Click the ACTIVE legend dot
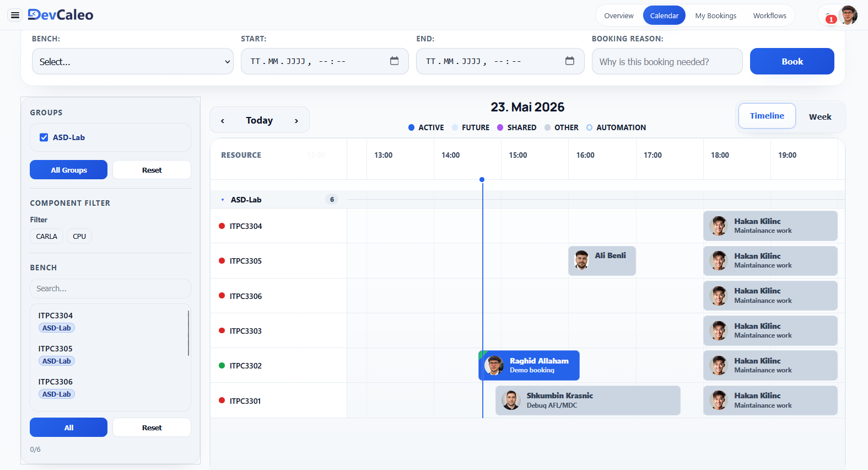 coord(411,127)
